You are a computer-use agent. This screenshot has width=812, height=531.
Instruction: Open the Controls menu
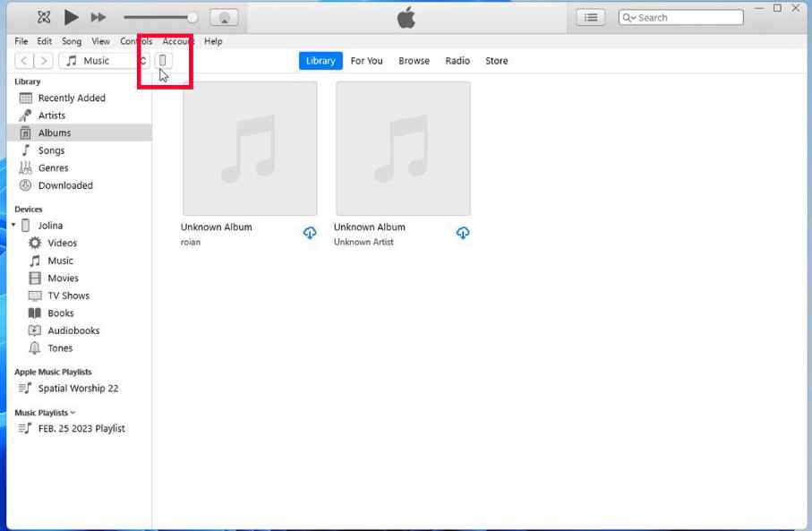[x=136, y=41]
